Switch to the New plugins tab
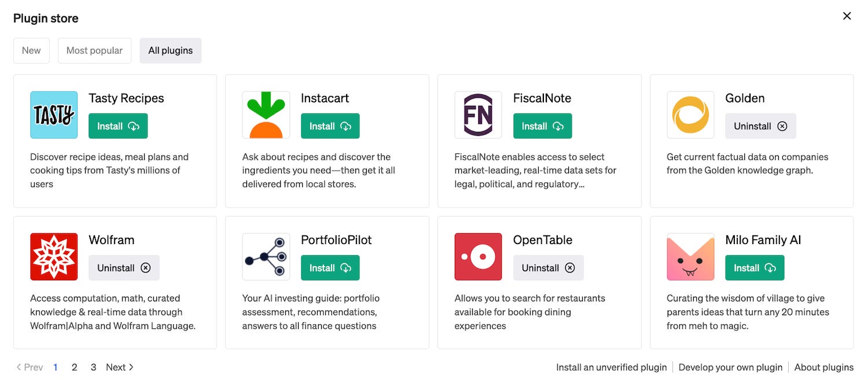This screenshot has width=868, height=387. pyautogui.click(x=31, y=50)
